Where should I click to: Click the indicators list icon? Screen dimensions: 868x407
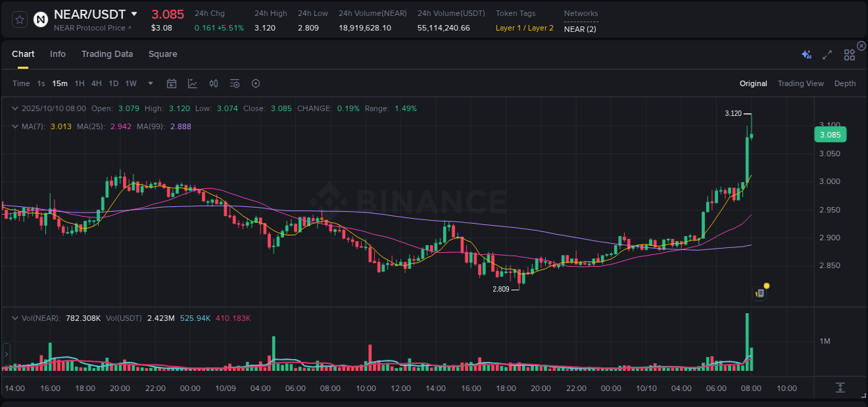[234, 83]
